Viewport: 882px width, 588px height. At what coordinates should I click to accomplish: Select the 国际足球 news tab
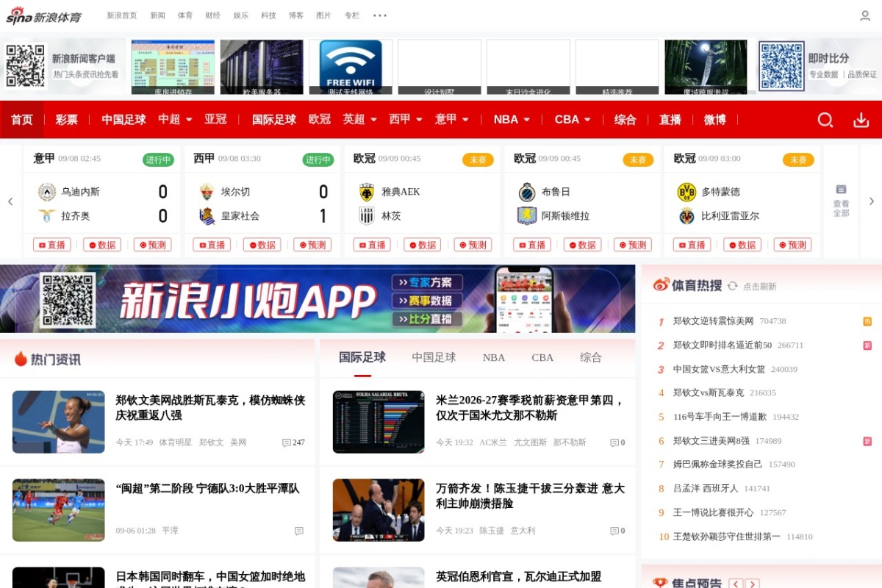(362, 358)
